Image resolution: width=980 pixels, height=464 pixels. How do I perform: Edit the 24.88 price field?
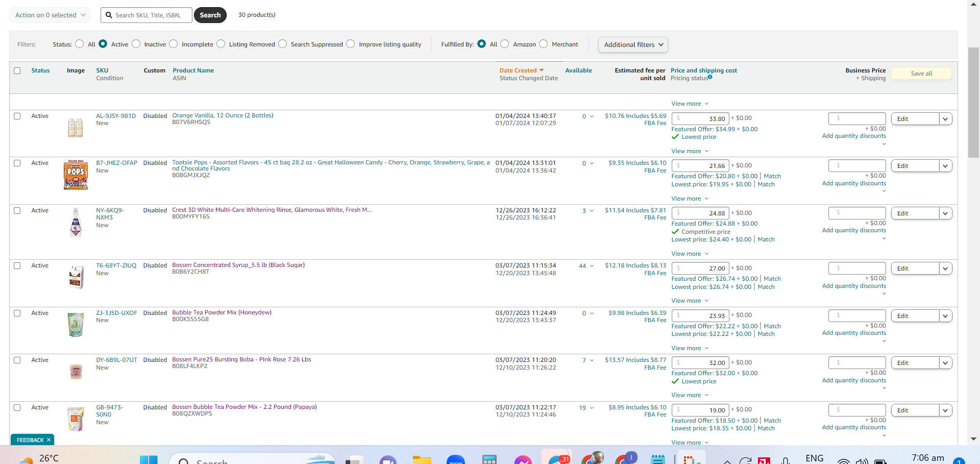click(x=700, y=213)
